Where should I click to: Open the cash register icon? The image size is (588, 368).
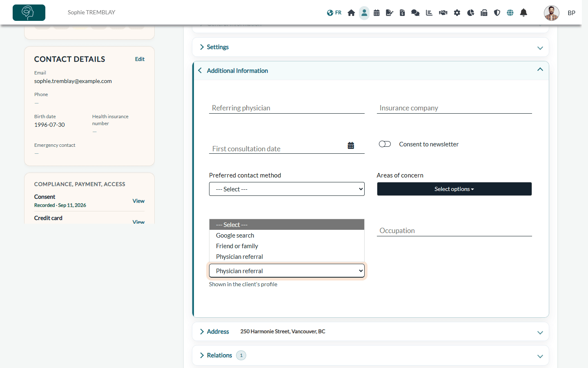(484, 13)
